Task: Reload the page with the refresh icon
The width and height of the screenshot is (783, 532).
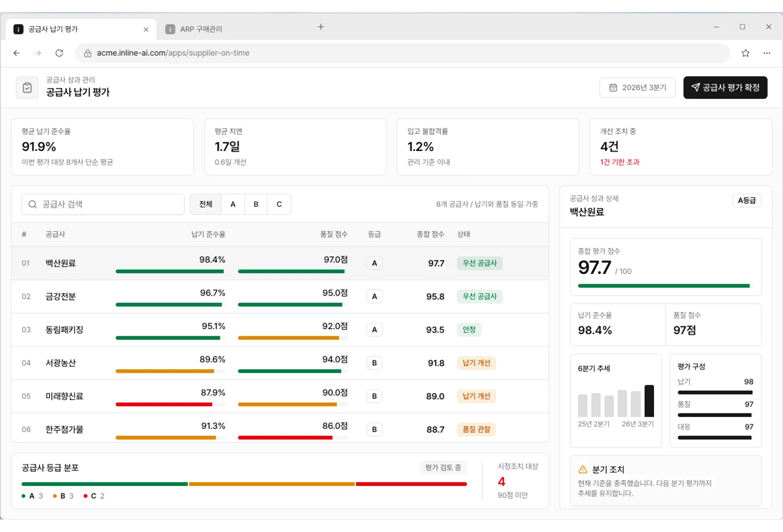Action: click(x=59, y=53)
